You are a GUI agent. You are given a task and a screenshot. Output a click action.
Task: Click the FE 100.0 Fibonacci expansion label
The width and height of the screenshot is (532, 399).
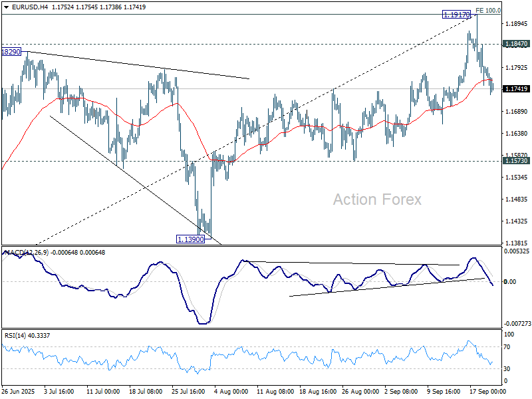487,11
